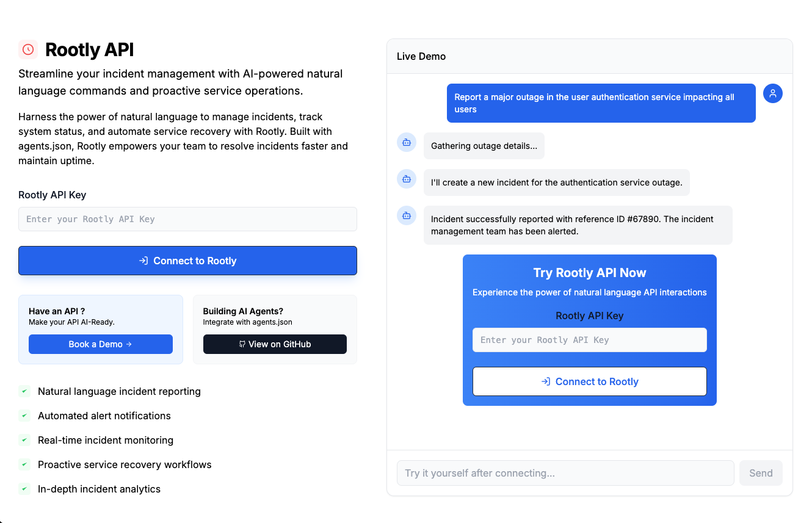Click the checkmark beside Proactive service recovery workflows
Screen dimensions: 812x523
(x=24, y=464)
